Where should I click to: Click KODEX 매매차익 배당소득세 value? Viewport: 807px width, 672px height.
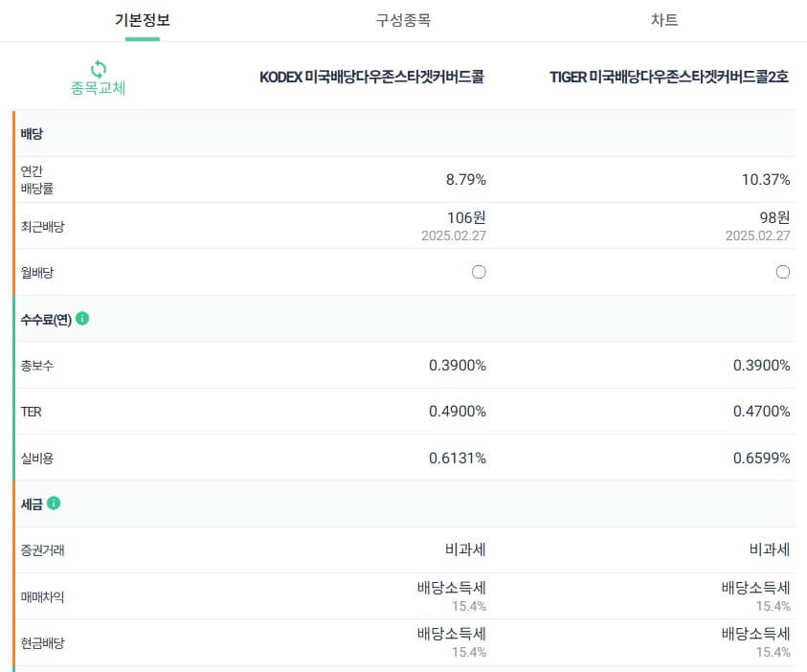452,588
